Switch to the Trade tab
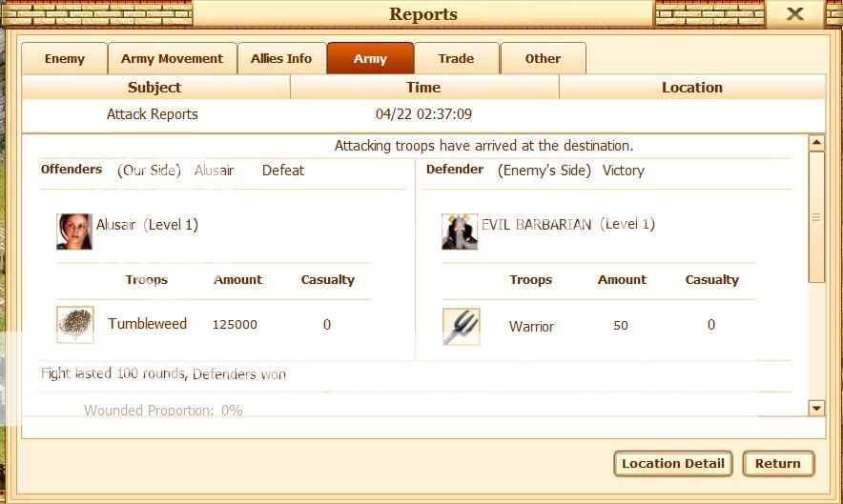The width and height of the screenshot is (843, 504). [x=456, y=59]
